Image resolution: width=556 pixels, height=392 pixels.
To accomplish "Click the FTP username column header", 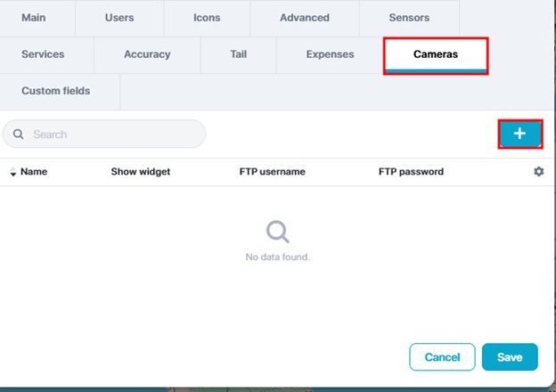I will 273,172.
